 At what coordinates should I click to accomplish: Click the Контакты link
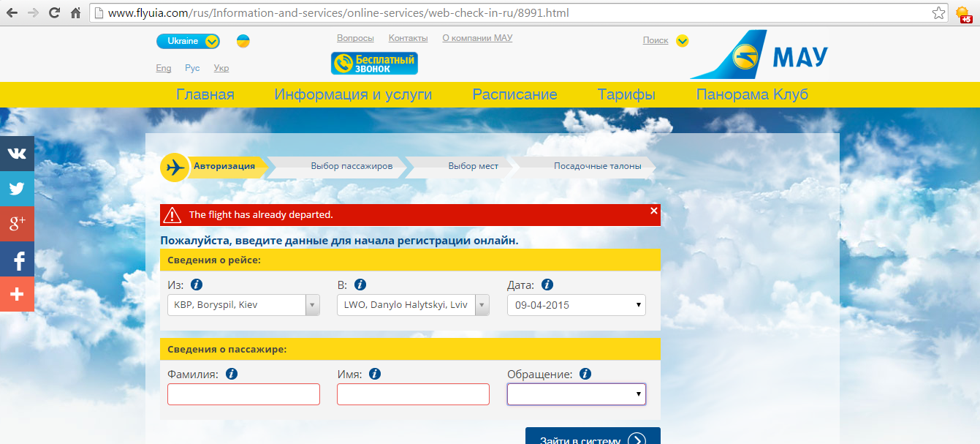pos(408,38)
